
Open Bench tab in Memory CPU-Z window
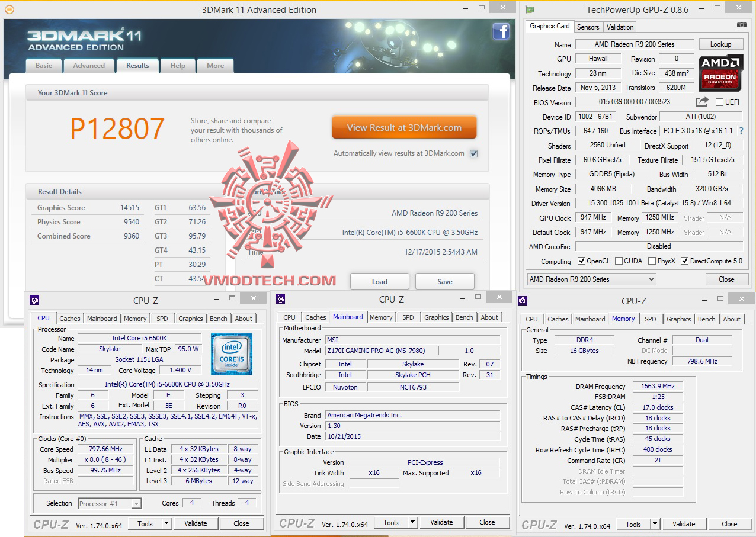click(706, 319)
